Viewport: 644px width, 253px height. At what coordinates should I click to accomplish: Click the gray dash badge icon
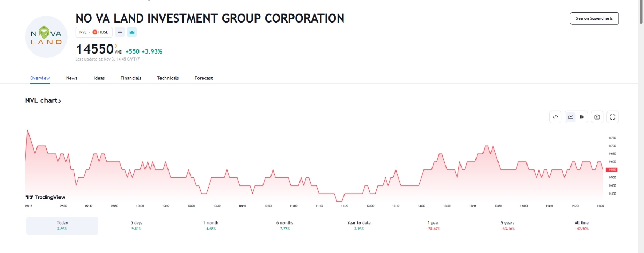tap(120, 32)
